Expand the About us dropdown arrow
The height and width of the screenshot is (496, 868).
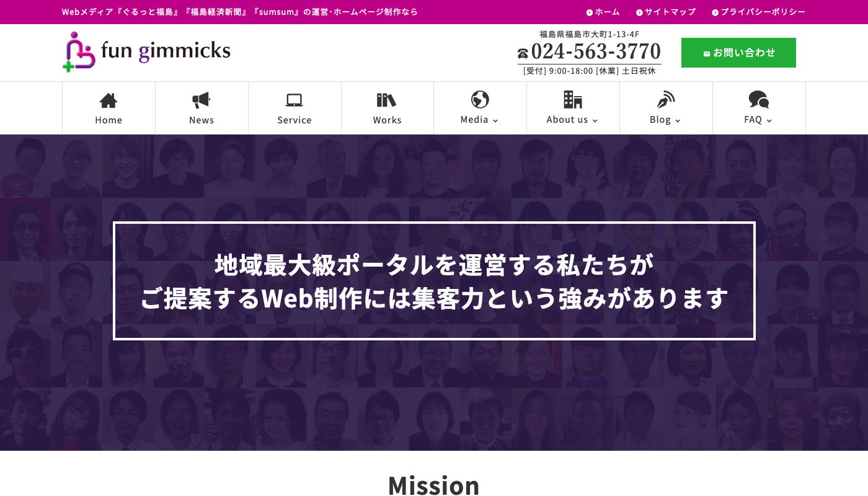(x=595, y=121)
